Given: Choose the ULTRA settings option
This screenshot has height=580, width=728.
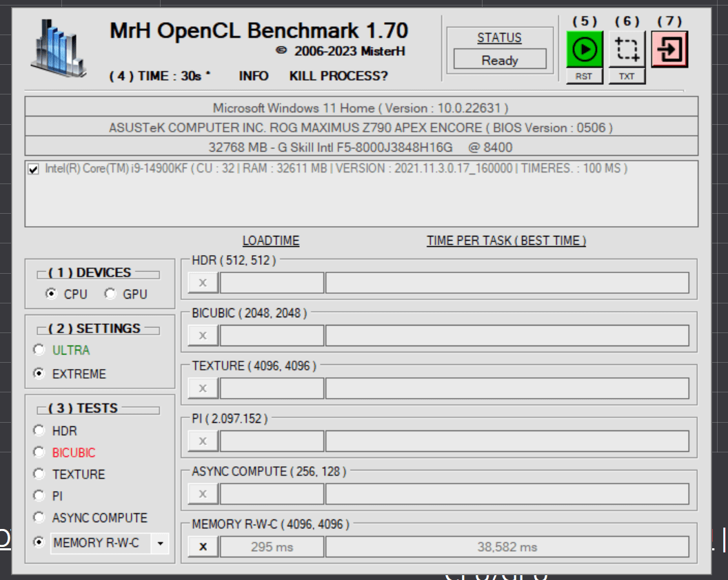Looking at the screenshot, I should click(39, 350).
